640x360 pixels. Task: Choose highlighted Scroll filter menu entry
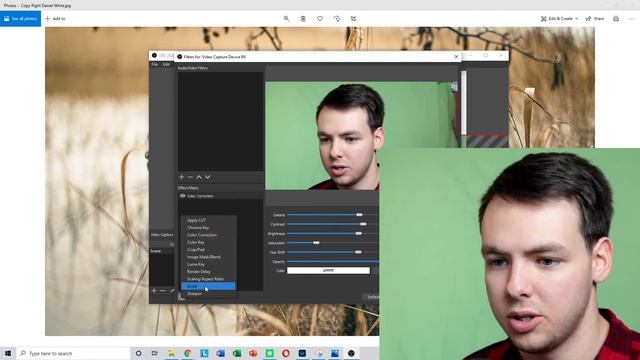[209, 287]
